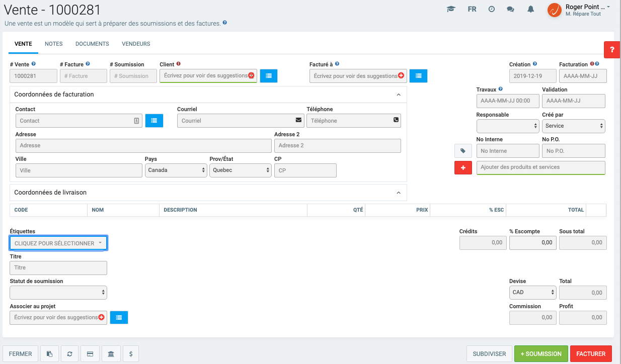Click the graduation cap training icon
This screenshot has width=621, height=364.
(x=451, y=9)
